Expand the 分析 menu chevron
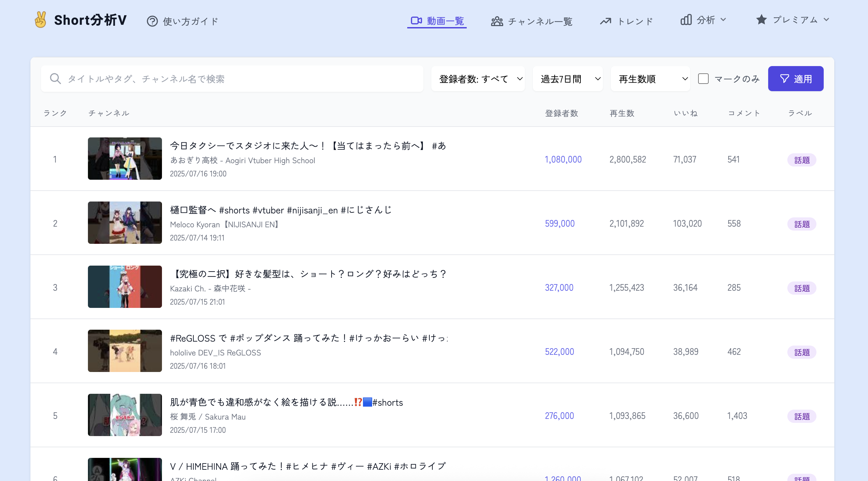The height and width of the screenshot is (481, 868). click(723, 19)
